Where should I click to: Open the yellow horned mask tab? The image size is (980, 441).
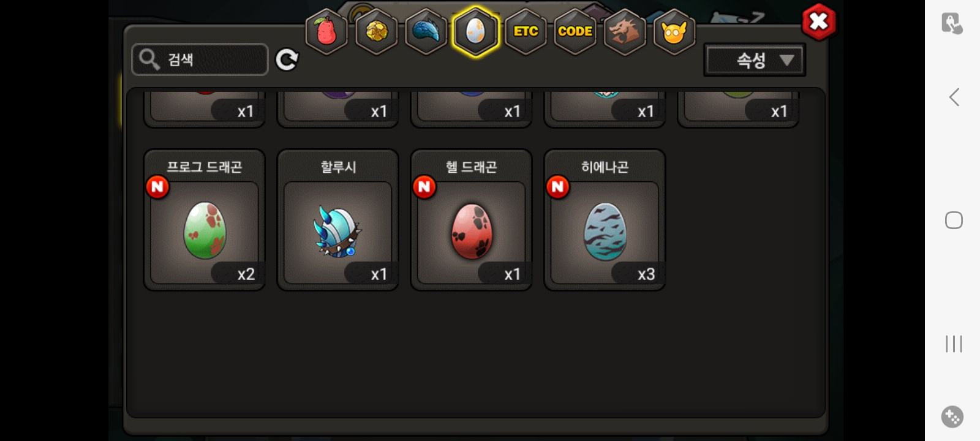pyautogui.click(x=674, y=32)
